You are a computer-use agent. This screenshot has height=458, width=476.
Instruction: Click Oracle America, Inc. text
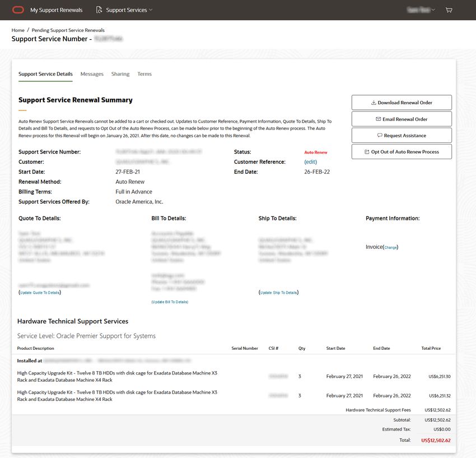tap(139, 202)
